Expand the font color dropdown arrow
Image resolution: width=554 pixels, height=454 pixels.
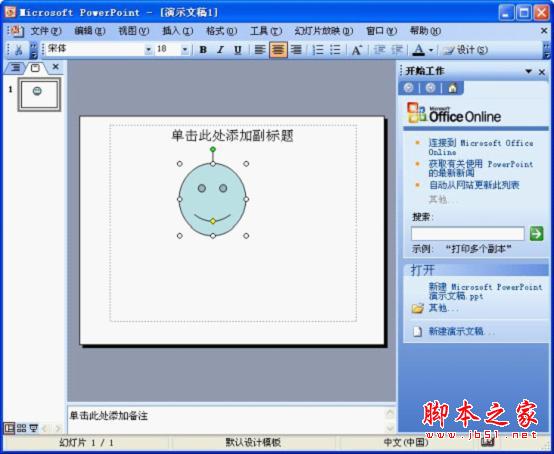pos(431,50)
